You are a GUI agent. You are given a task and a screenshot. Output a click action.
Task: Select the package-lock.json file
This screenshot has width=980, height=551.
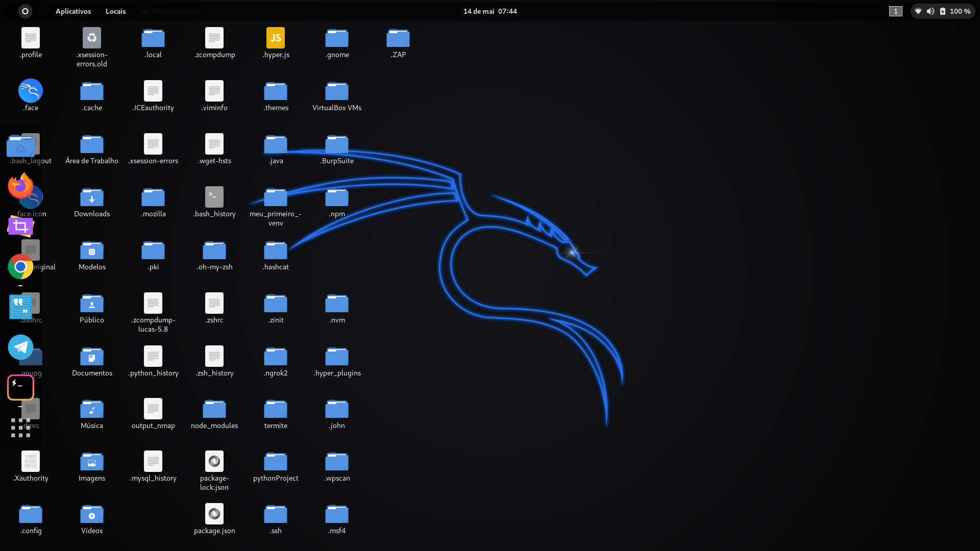click(214, 461)
